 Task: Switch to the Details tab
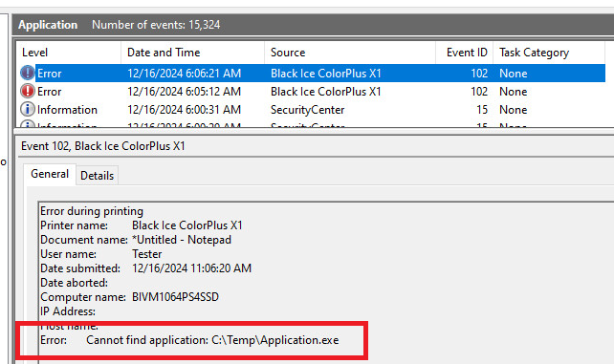pyautogui.click(x=98, y=176)
